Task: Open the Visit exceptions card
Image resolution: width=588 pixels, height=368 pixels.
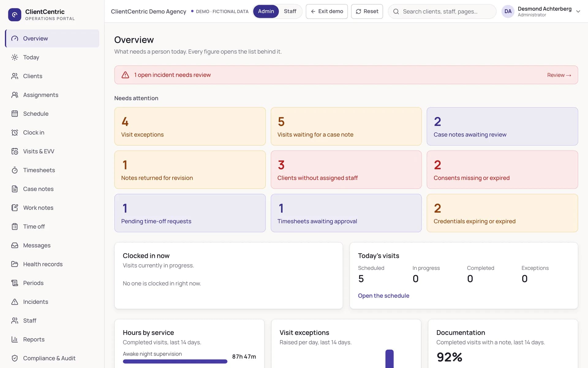Action: [x=190, y=126]
